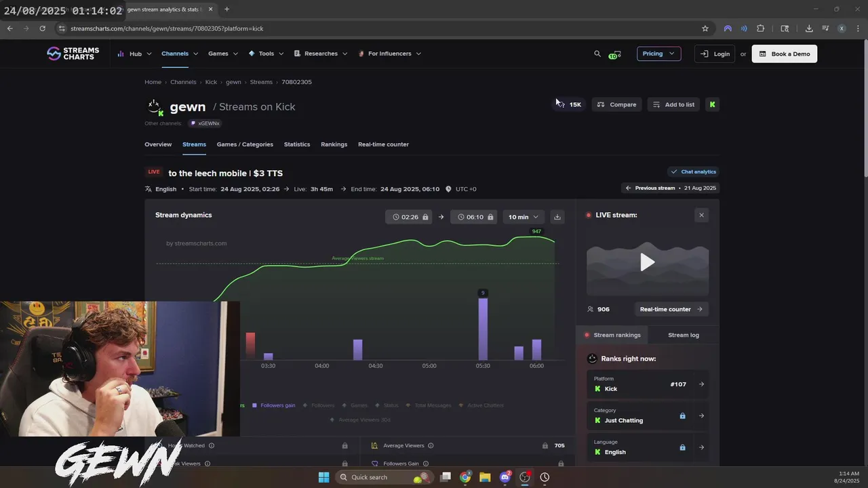Open the Rankings tab
Viewport: 868px width, 488px height.
(x=334, y=144)
